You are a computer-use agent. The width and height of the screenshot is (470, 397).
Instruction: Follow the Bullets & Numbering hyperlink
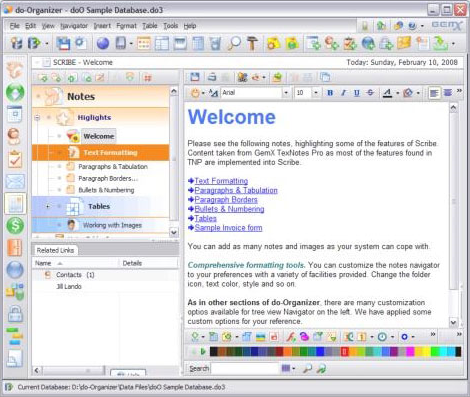[229, 209]
